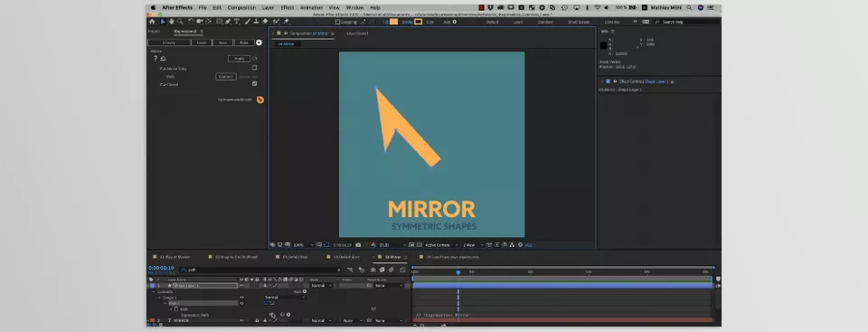Click the question mark help icon under Mirror
Screen dimensions: 868x332
tap(156, 58)
